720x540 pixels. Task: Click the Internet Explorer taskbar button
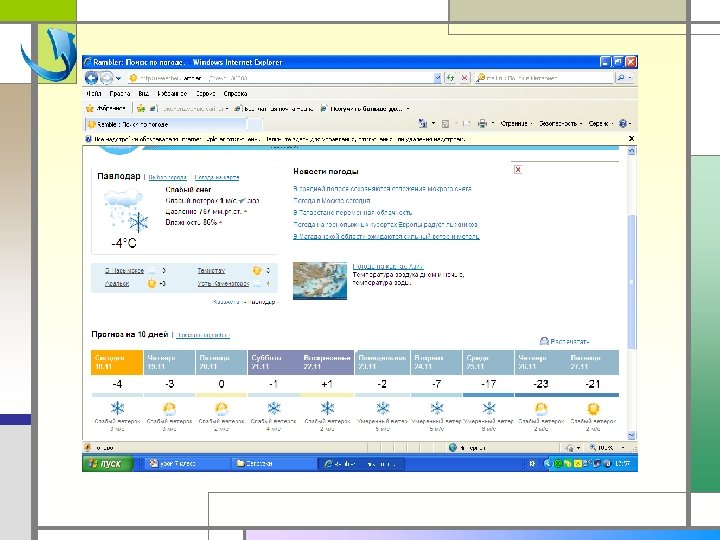(361, 464)
